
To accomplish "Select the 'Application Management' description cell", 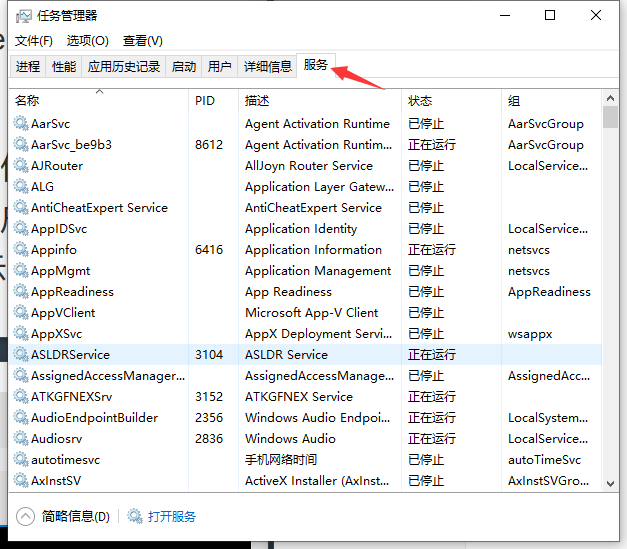I will 318,271.
